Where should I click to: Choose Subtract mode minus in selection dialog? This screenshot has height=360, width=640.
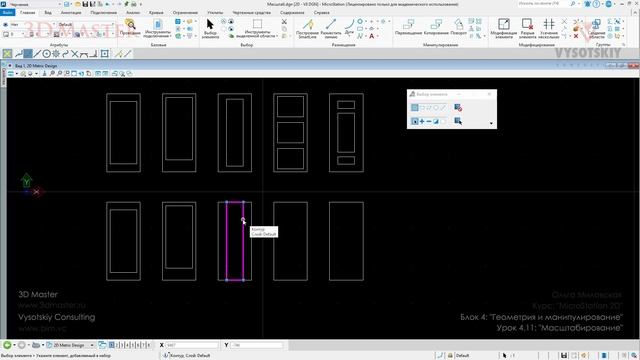(429, 121)
